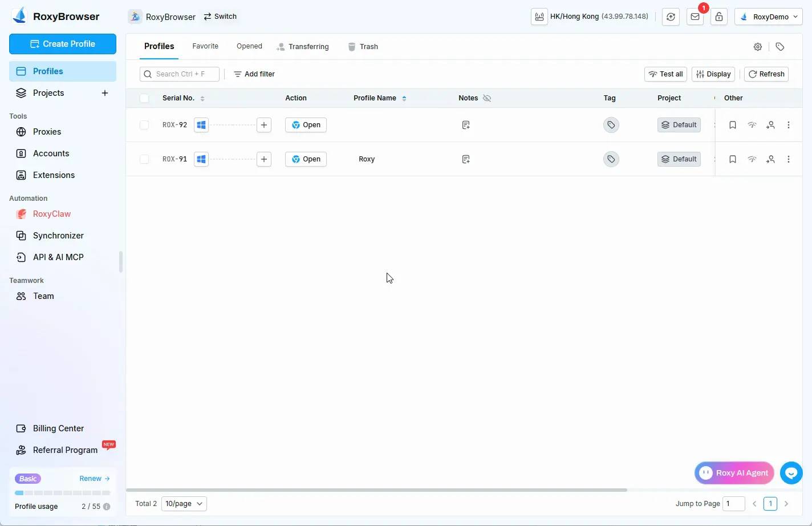Add a new project with plus icon
This screenshot has height=526, width=812.
[105, 93]
